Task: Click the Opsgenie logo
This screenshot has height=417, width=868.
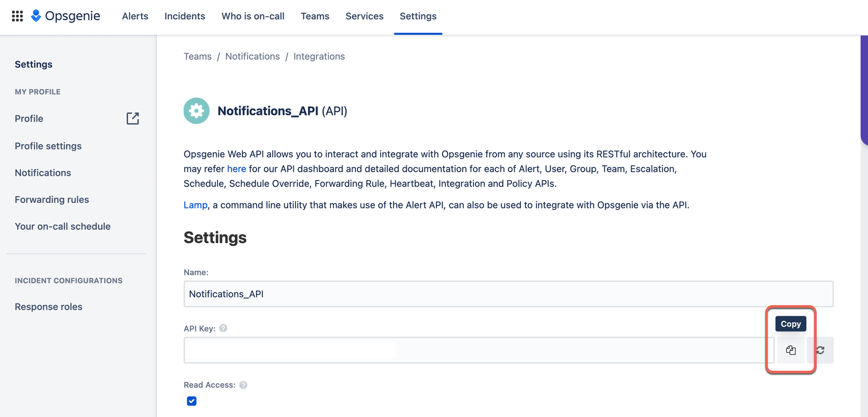Action: (x=65, y=16)
